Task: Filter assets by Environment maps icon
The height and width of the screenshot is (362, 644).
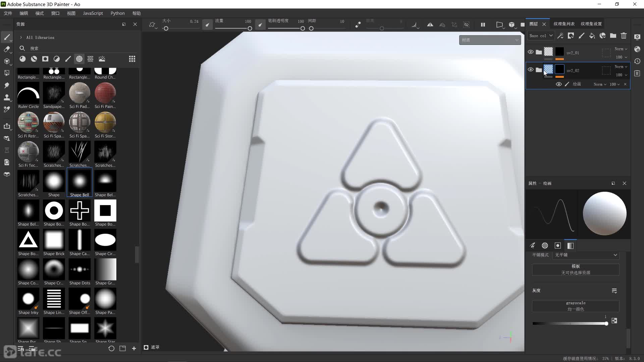Action: (102, 59)
